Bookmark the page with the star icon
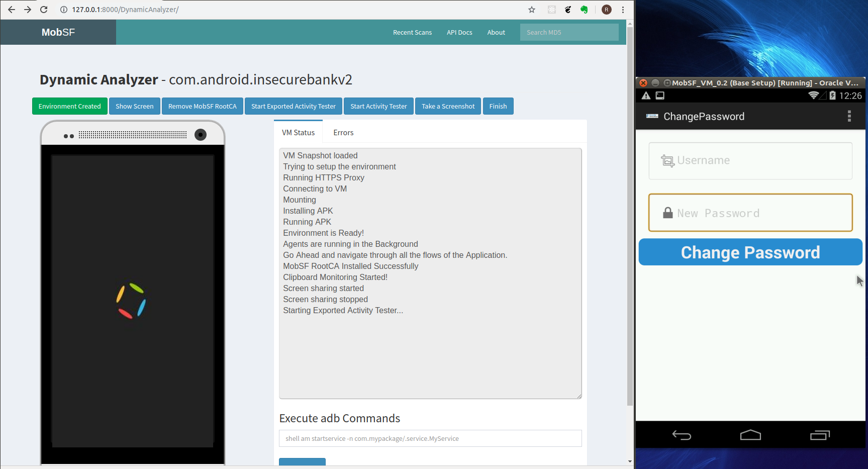Image resolution: width=868 pixels, height=469 pixels. tap(532, 10)
